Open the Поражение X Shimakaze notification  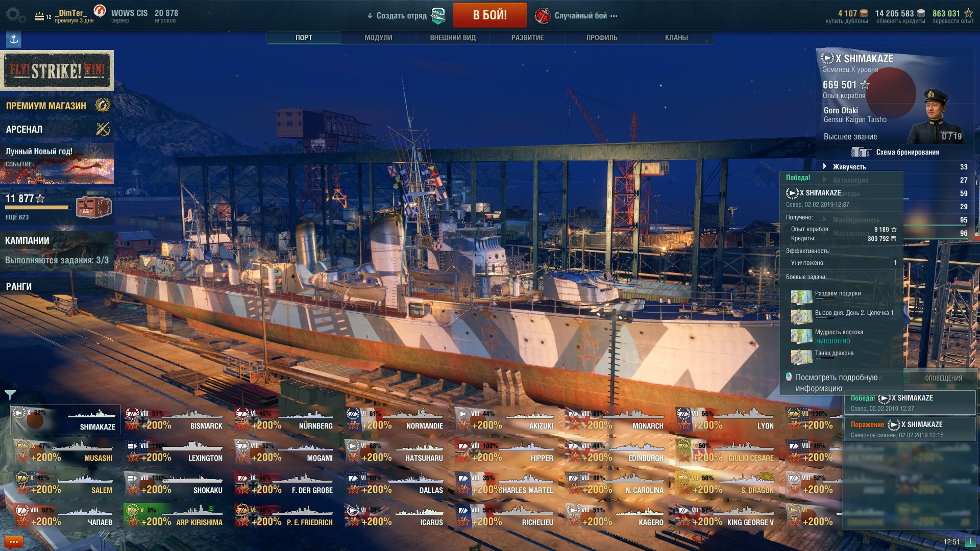click(910, 429)
